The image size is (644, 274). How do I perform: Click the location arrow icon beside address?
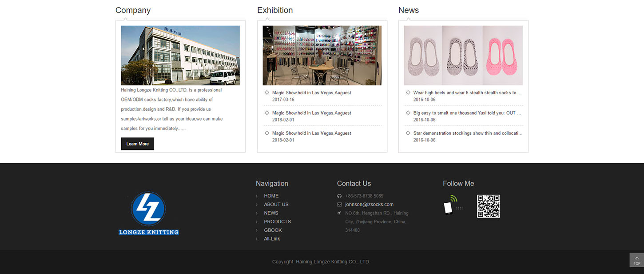click(x=339, y=213)
